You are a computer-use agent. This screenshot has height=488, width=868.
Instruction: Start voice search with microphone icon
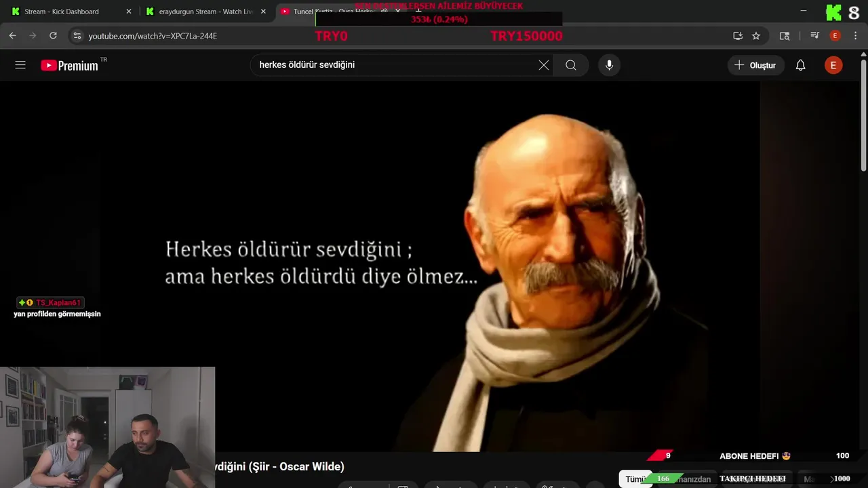click(x=609, y=65)
